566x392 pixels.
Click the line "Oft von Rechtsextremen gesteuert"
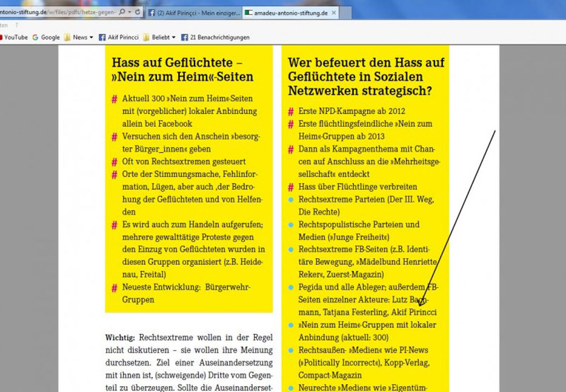point(184,161)
